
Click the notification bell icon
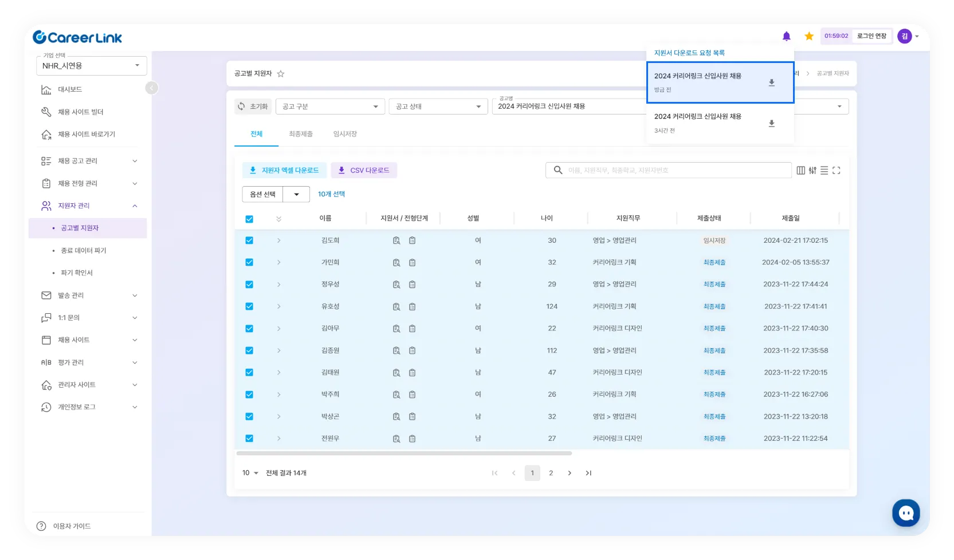[786, 36]
